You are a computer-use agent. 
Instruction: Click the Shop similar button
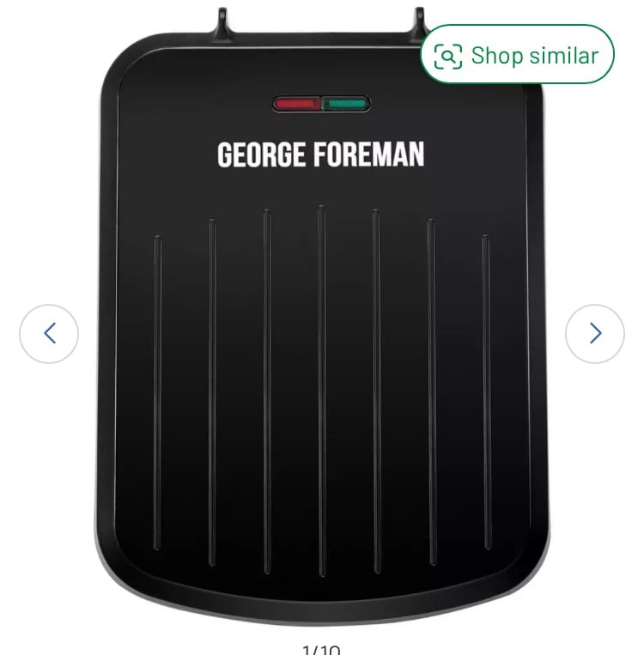click(517, 54)
